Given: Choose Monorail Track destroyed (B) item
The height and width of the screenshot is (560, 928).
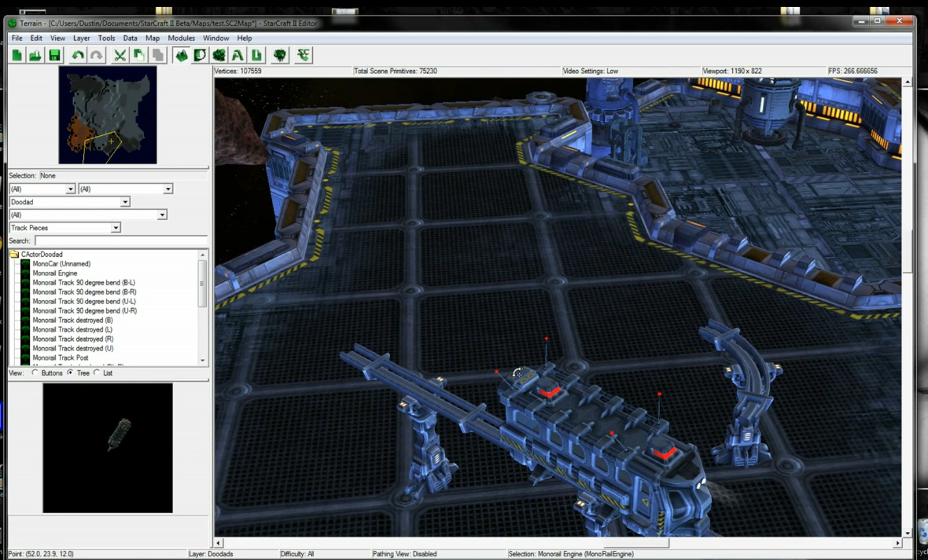Looking at the screenshot, I should coord(72,320).
